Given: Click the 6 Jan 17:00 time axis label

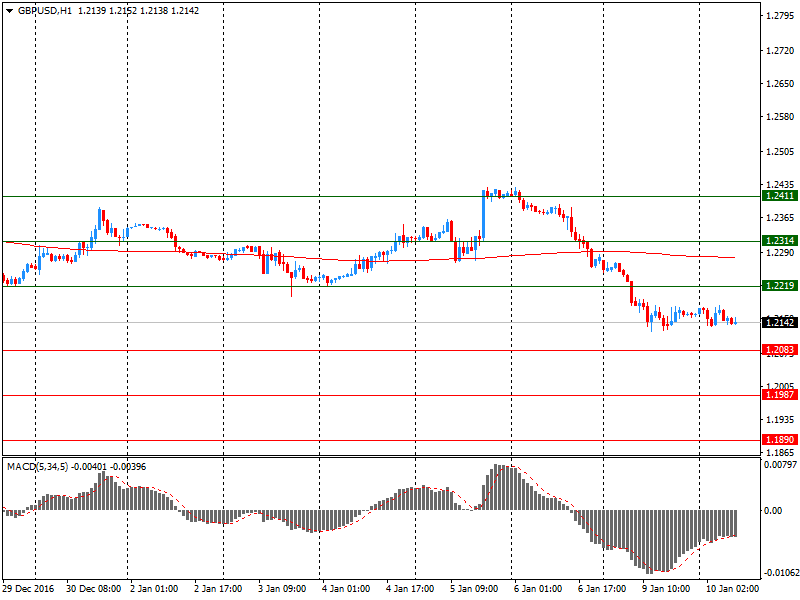Looking at the screenshot, I should pyautogui.click(x=602, y=589).
